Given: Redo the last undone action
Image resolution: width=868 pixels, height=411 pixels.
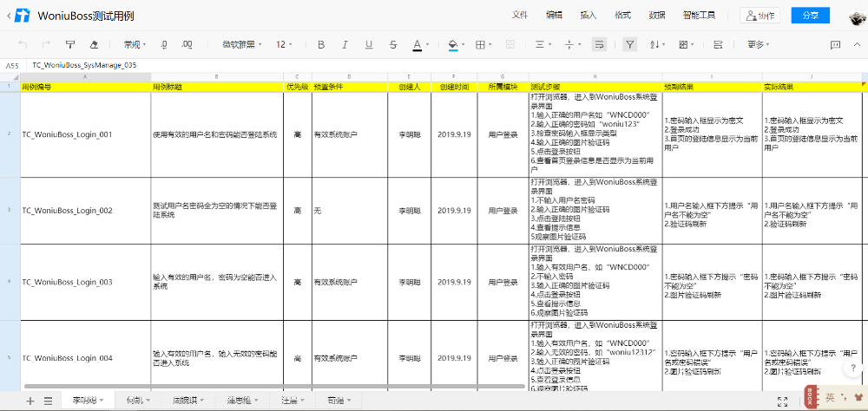Looking at the screenshot, I should (x=47, y=45).
